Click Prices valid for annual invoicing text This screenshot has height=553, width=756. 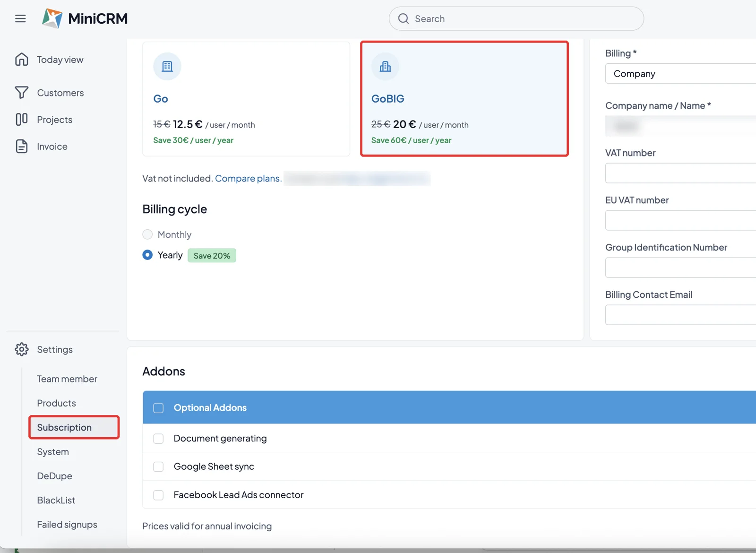click(207, 526)
